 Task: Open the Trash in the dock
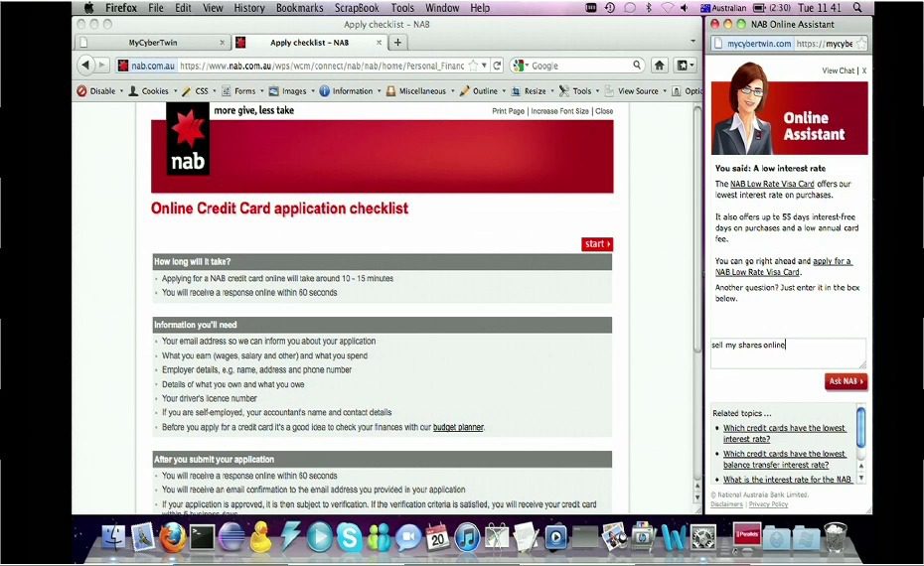click(835, 536)
